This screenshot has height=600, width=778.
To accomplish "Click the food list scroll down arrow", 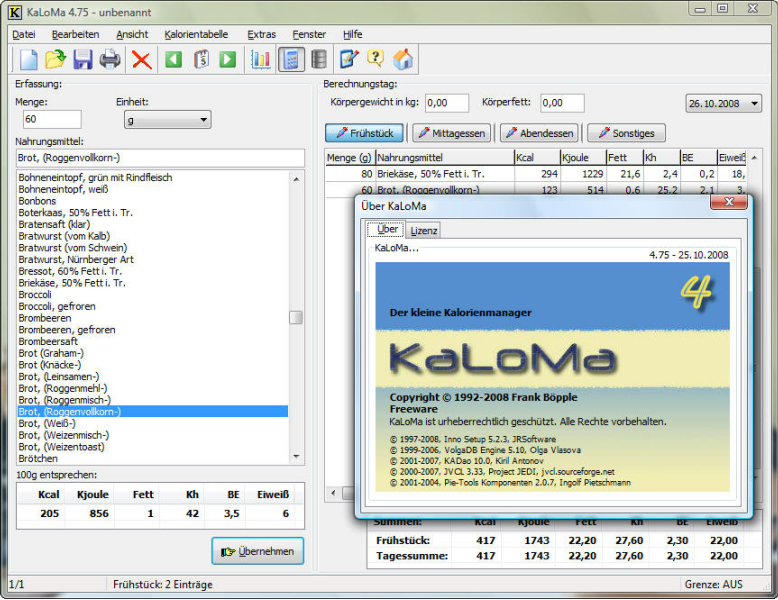I will point(296,457).
